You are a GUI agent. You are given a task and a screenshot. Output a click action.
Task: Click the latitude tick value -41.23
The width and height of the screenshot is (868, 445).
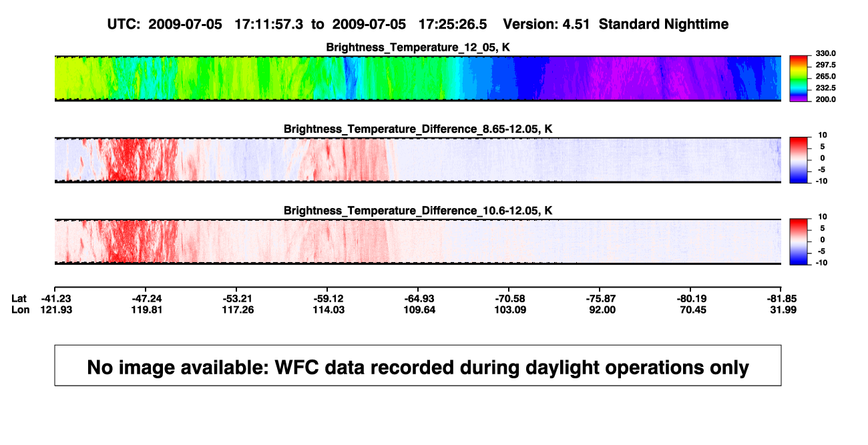[56, 298]
